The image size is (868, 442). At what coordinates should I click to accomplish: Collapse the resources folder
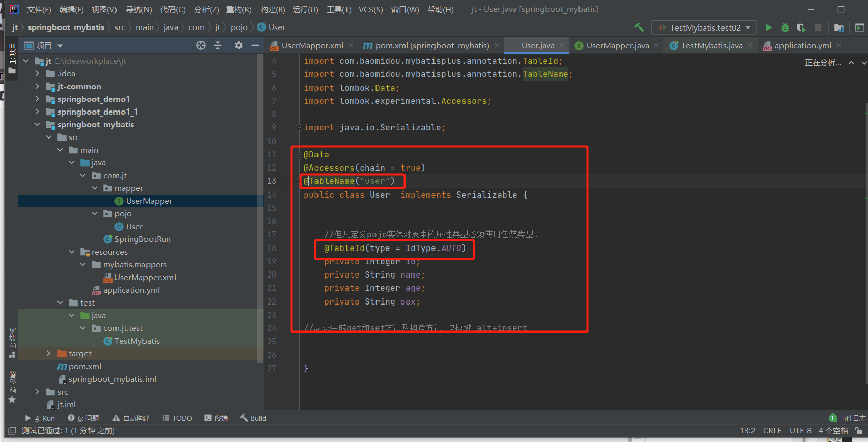(72, 252)
